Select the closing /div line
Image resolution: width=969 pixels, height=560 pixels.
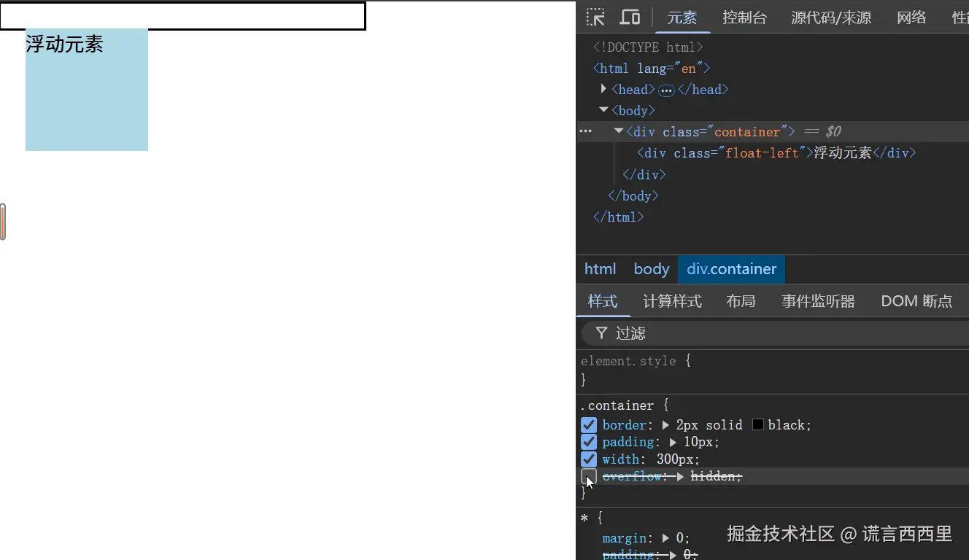(x=644, y=175)
